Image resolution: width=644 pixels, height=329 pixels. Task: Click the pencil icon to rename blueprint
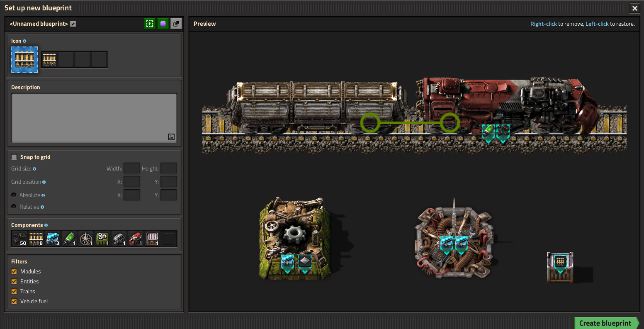[73, 24]
